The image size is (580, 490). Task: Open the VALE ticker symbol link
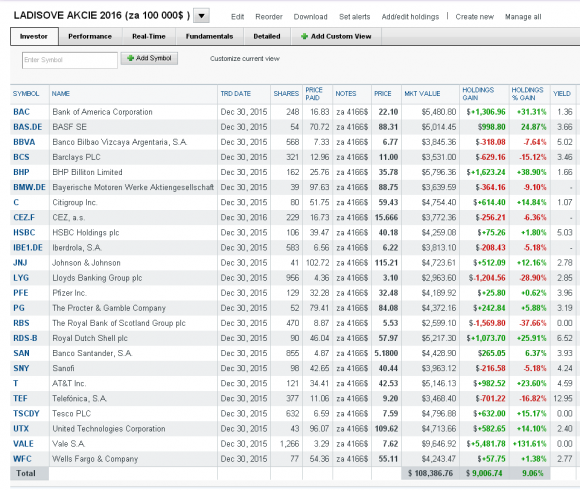[x=23, y=443]
